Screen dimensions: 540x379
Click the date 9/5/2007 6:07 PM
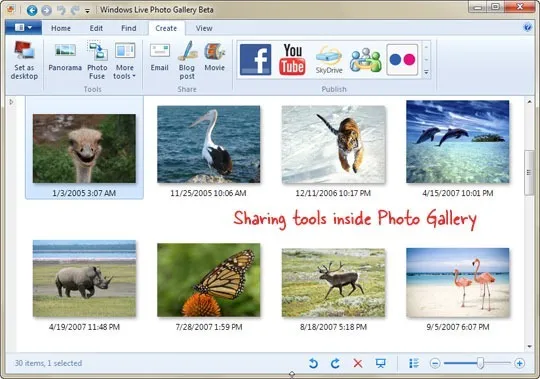click(458, 327)
